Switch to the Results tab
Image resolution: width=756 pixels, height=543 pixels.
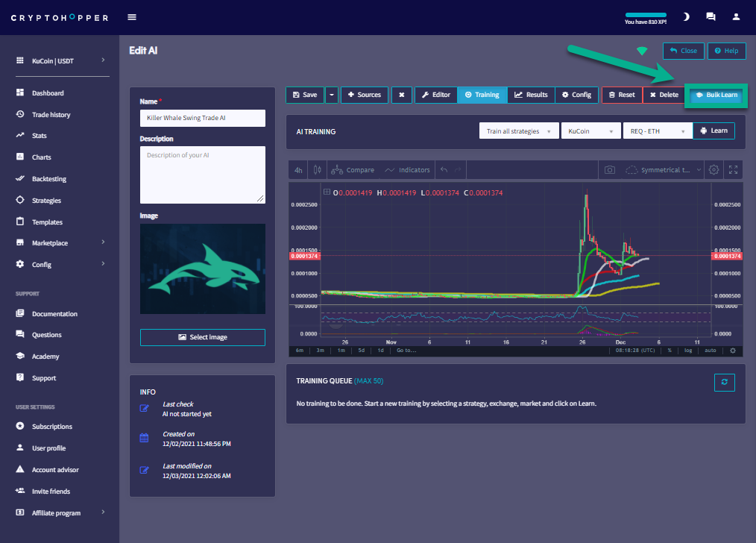531,95
